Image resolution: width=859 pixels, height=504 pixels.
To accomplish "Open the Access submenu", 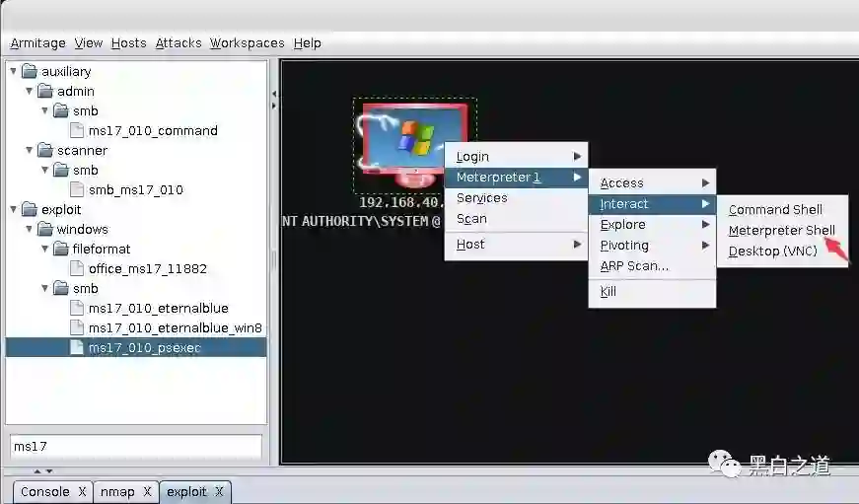I will point(652,183).
